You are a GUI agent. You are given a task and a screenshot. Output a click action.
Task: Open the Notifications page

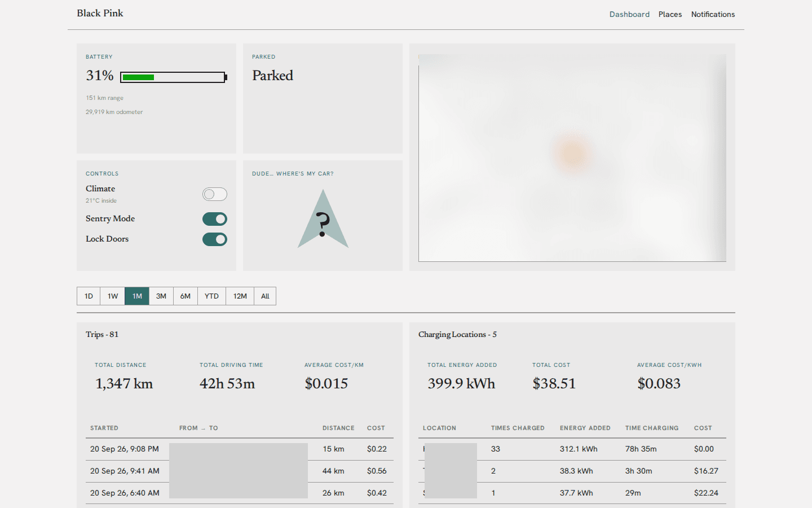[713, 14]
